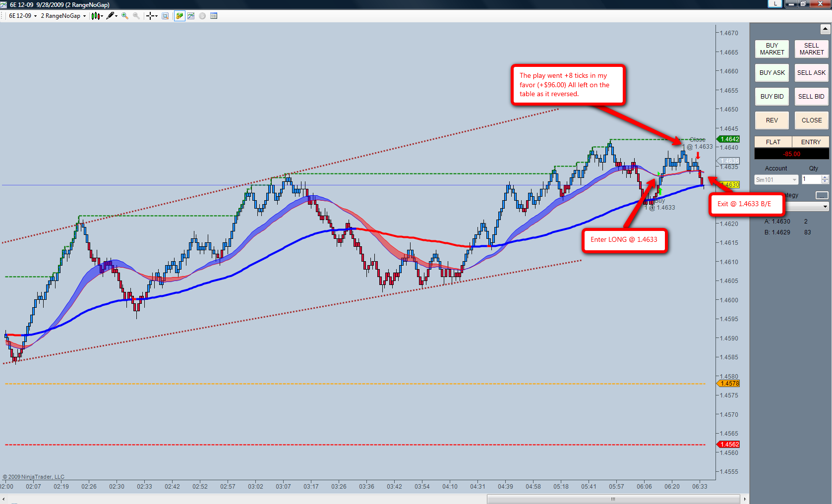Click the BUY BID button

772,97
